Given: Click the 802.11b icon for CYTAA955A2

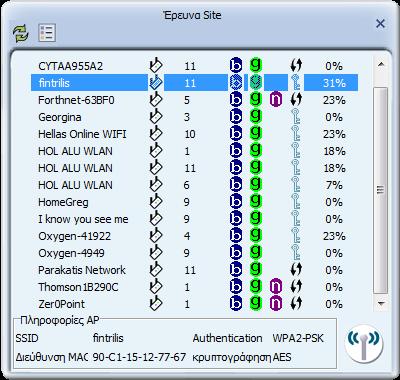Looking at the screenshot, I should pos(236,65).
